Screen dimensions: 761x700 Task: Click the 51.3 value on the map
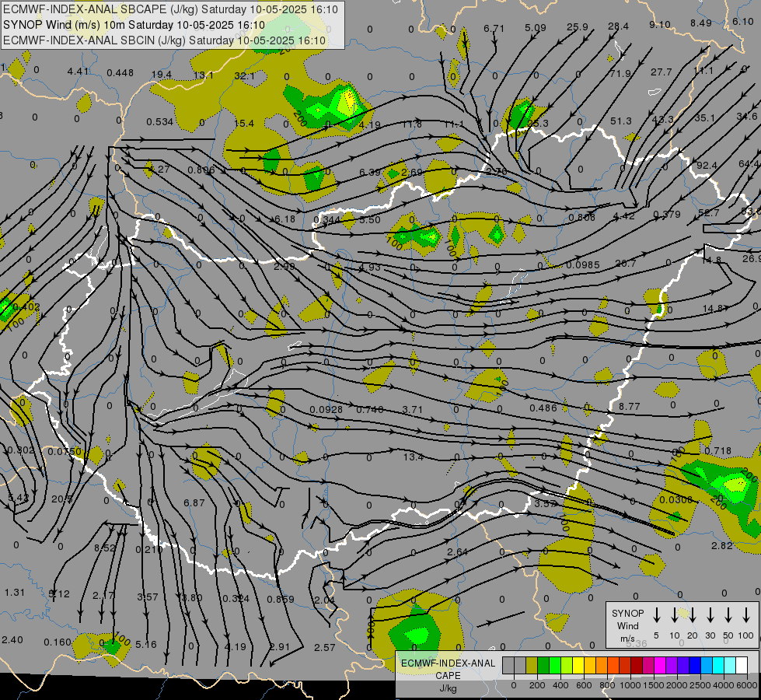click(621, 121)
